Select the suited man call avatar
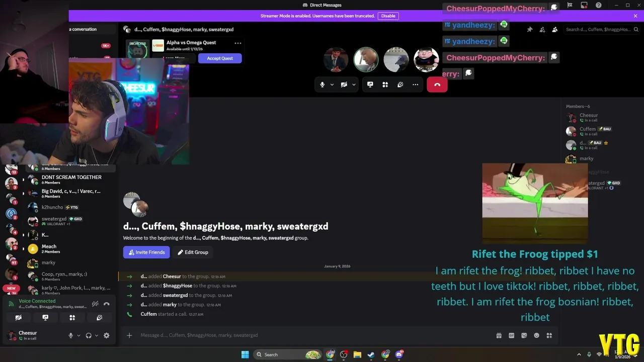The width and height of the screenshot is (644, 362). point(336,60)
